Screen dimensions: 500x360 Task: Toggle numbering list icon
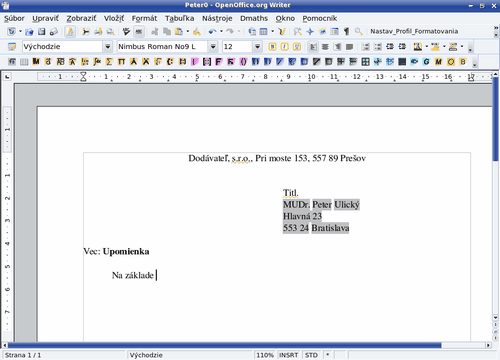[366, 47]
